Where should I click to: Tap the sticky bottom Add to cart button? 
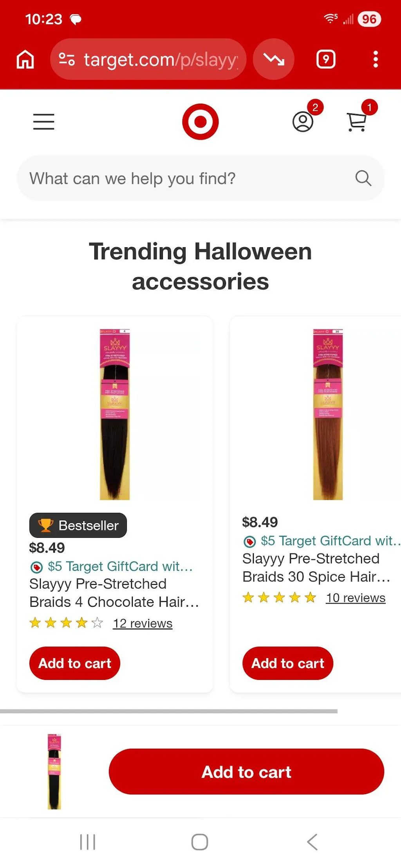(246, 772)
